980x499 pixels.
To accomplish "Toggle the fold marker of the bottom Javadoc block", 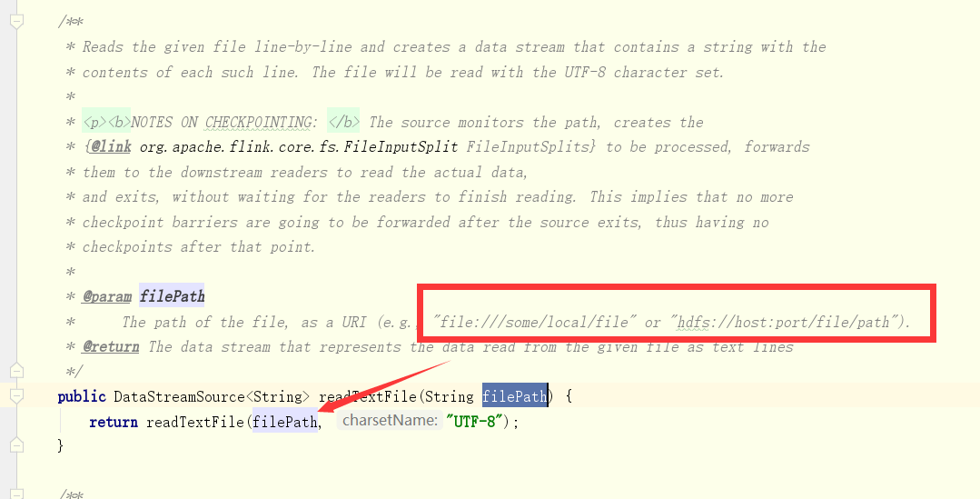I will 17,494.
